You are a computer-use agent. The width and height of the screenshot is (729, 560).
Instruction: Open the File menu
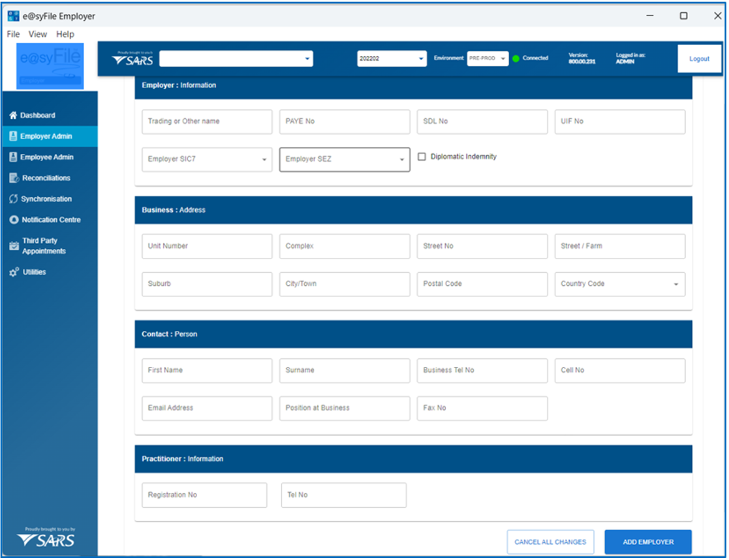pos(13,34)
